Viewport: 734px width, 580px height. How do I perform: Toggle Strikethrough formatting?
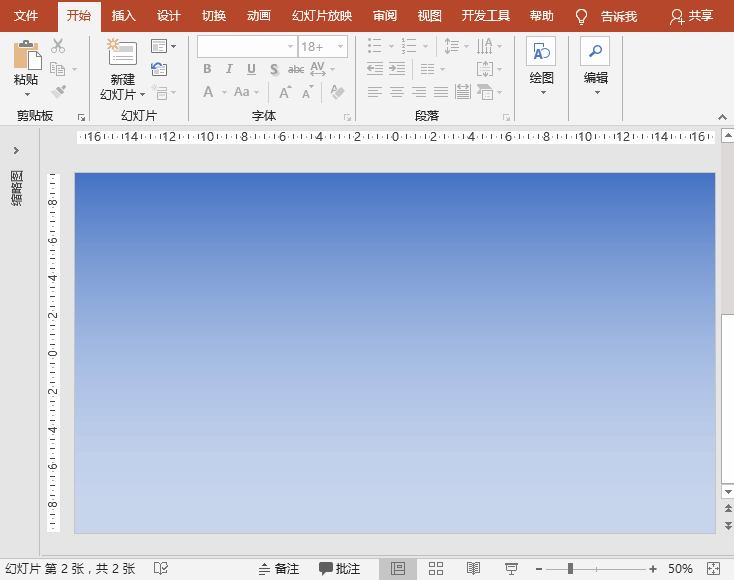click(x=296, y=70)
